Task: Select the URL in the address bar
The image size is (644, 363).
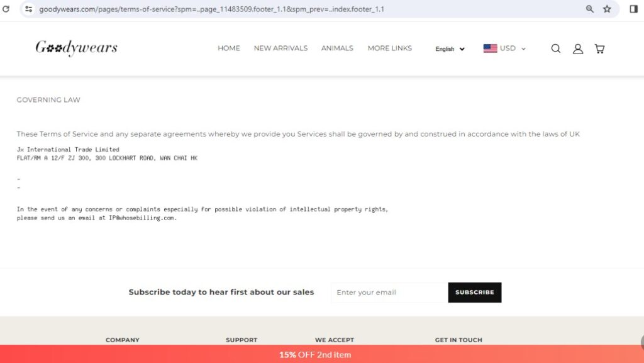Action: (x=214, y=9)
